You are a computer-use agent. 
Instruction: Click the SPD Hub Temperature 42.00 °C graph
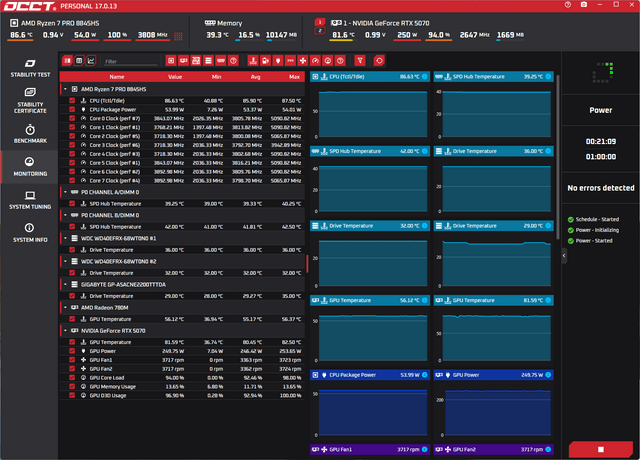[x=370, y=180]
